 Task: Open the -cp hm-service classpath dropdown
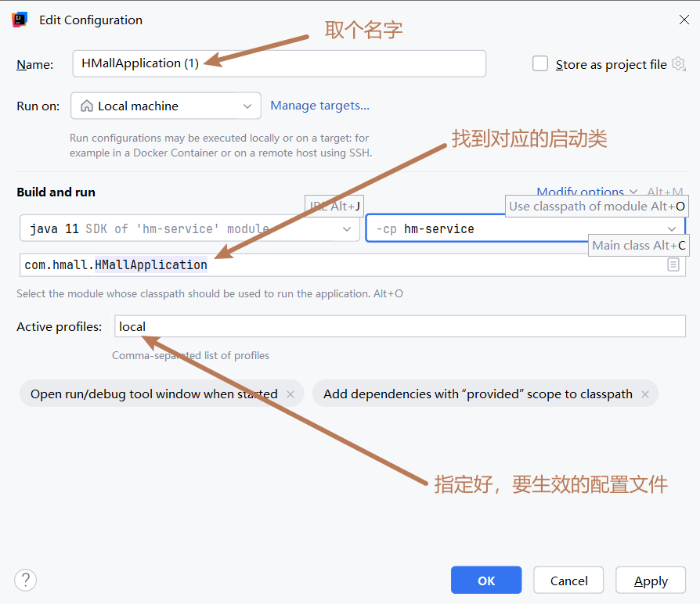coord(525,228)
